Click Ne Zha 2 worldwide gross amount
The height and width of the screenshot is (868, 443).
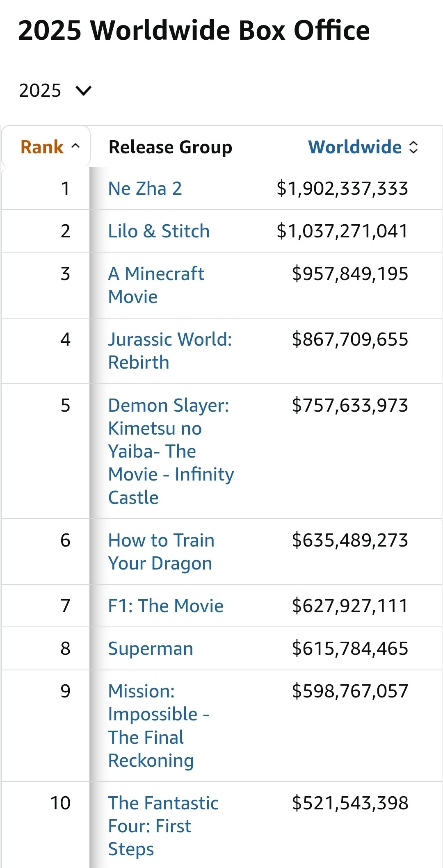[342, 189]
